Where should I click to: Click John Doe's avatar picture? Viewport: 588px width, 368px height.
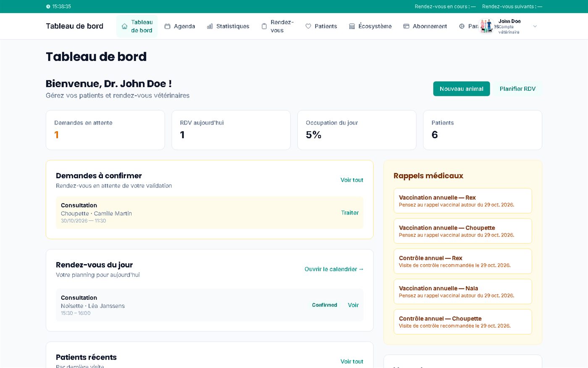[x=486, y=26]
